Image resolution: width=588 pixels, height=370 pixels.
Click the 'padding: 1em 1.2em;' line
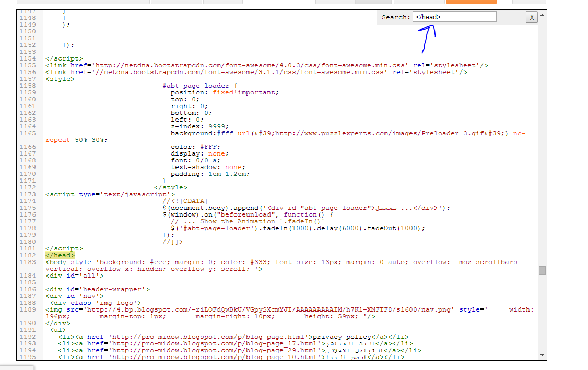[x=210, y=174]
